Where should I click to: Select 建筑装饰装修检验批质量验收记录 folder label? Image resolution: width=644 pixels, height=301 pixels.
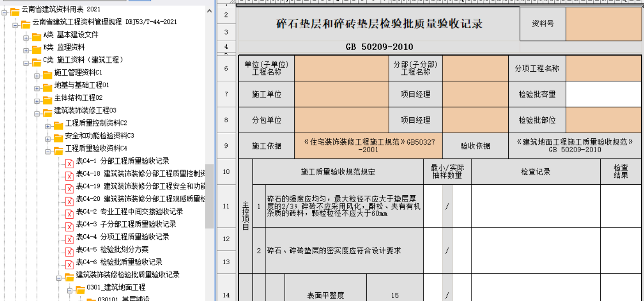[x=128, y=275]
